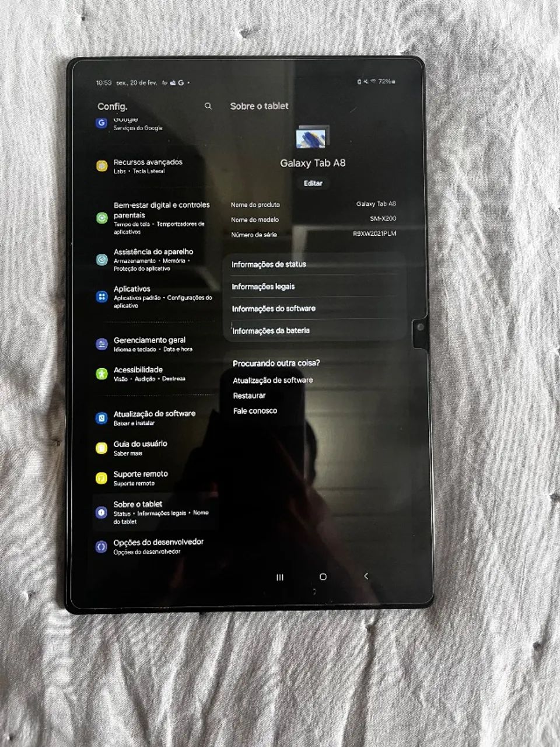Viewport: 560px width, 747px height.
Task: Tap Atualização de software sidebar icon
Action: [102, 418]
